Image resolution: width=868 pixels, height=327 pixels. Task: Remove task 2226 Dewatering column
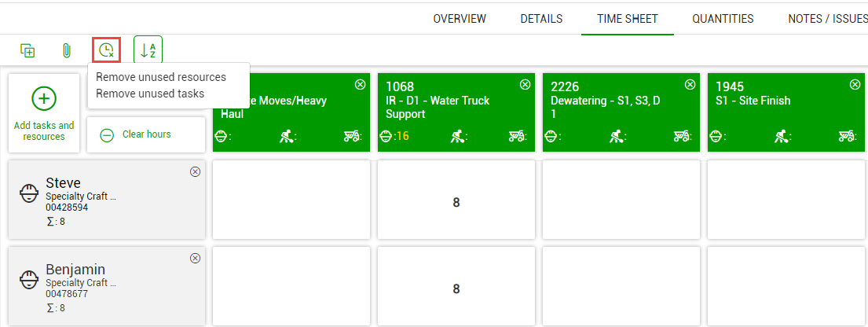[690, 85]
